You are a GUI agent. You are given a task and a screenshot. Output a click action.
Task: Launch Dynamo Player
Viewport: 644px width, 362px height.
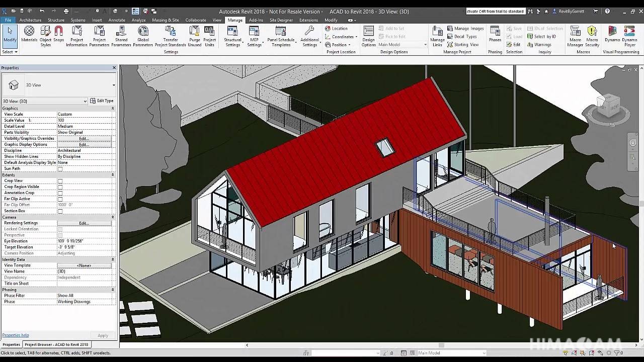[630, 36]
